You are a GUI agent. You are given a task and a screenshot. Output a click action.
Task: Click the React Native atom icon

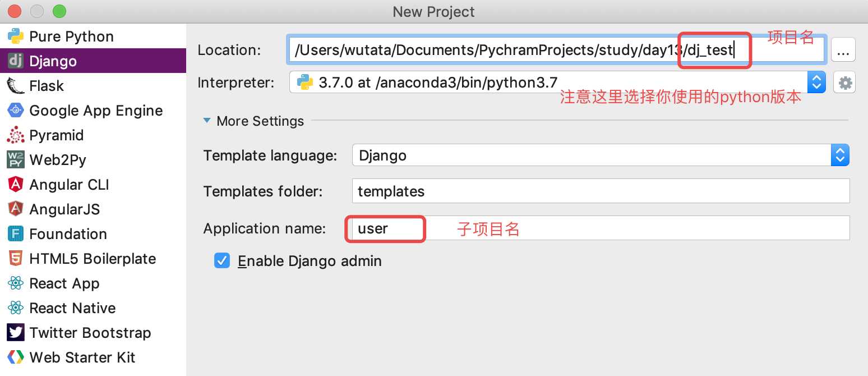click(15, 308)
